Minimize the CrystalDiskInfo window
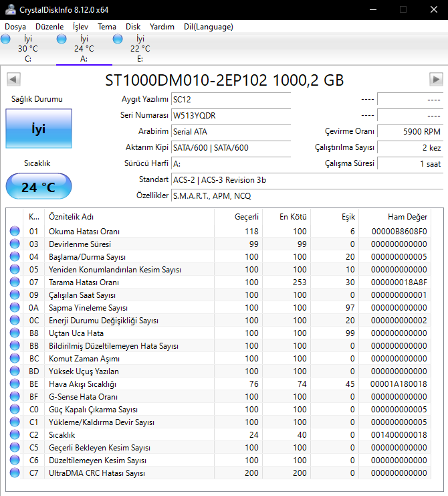Viewport: 448px width, 496px height. click(x=373, y=9)
